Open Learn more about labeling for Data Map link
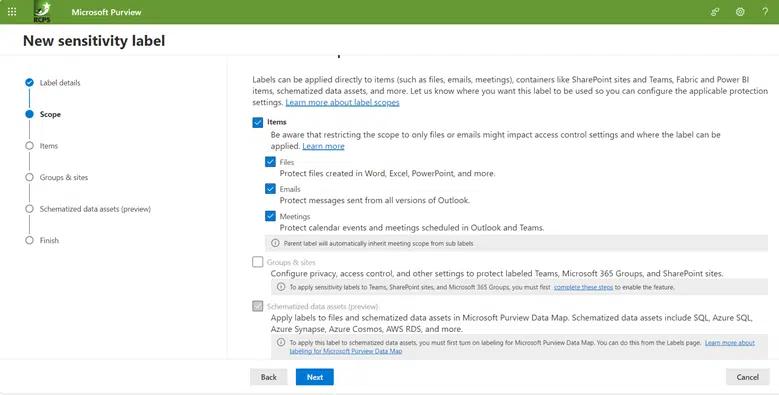The height and width of the screenshot is (395, 779). [x=522, y=347]
